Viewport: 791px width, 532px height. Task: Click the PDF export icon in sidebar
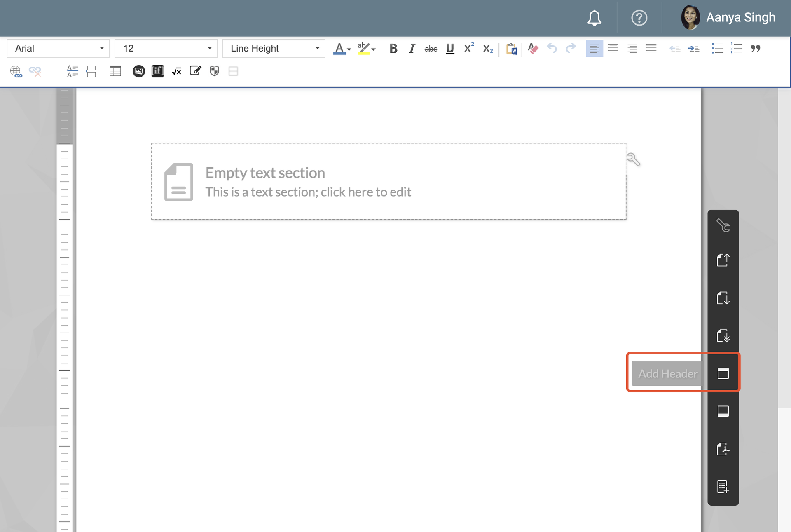coord(723,449)
